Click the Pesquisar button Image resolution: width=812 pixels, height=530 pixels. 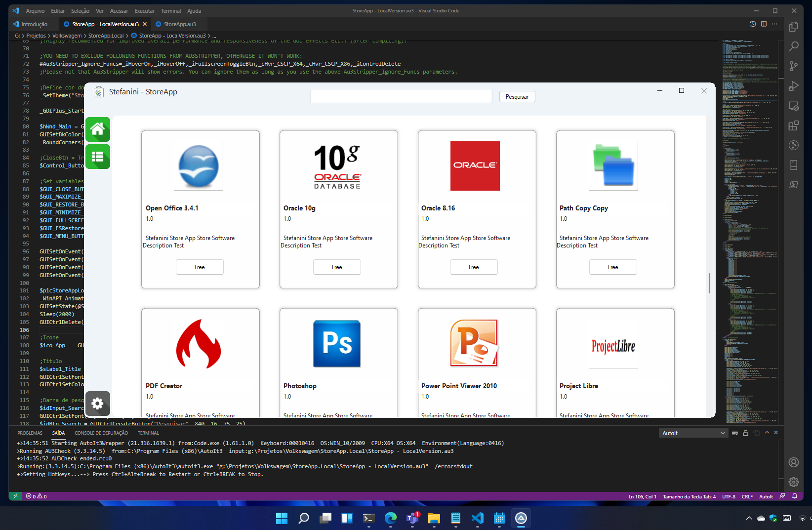pyautogui.click(x=517, y=97)
